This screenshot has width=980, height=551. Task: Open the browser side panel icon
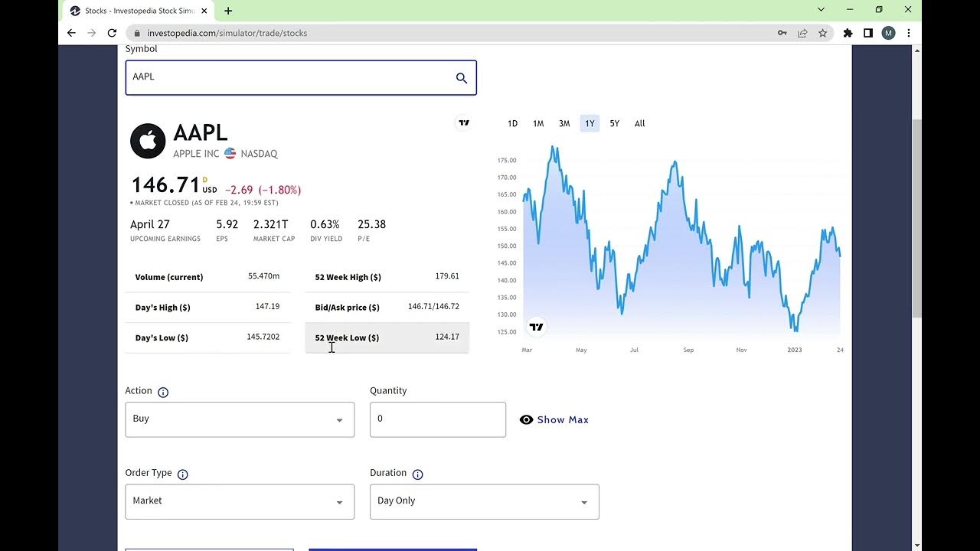coord(868,33)
